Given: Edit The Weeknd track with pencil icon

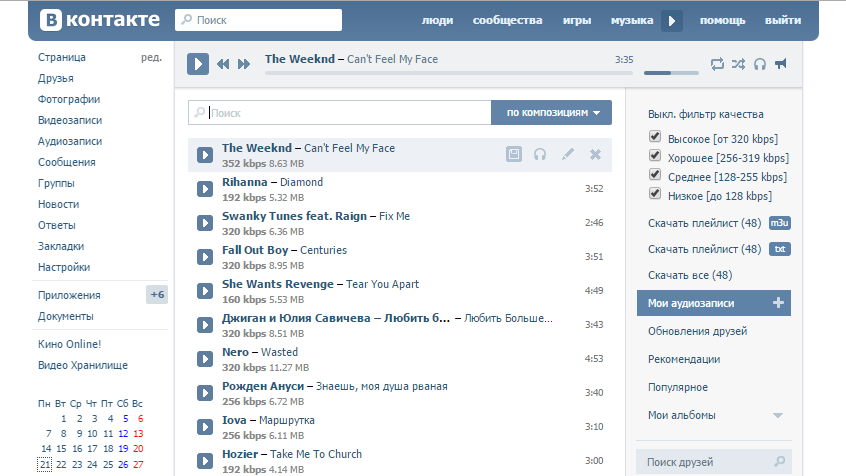Looking at the screenshot, I should pyautogui.click(x=568, y=154).
